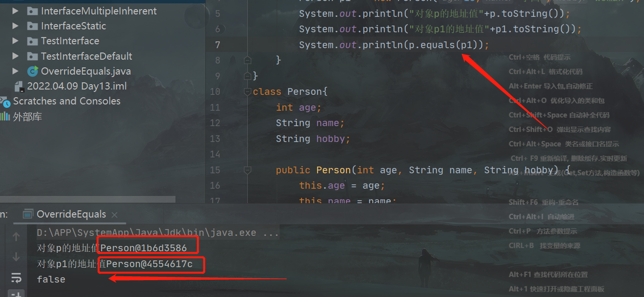
Task: Click the up arrow in the Run console toolbar
Action: pyautogui.click(x=16, y=236)
